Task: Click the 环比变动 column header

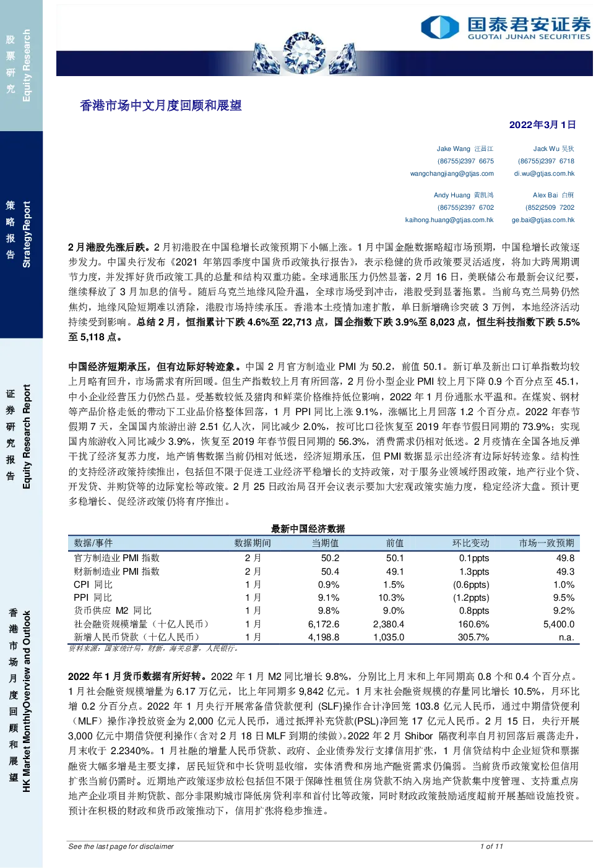Action: pyautogui.click(x=470, y=543)
